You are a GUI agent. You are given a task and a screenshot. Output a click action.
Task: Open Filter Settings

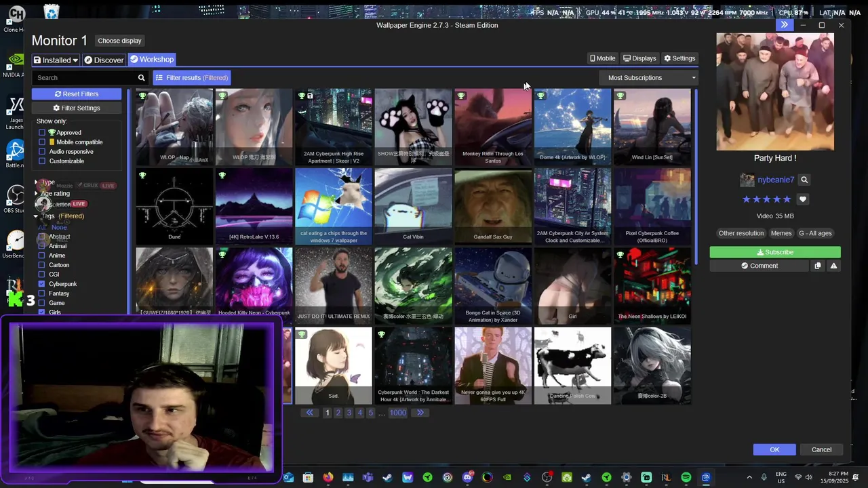click(x=77, y=108)
